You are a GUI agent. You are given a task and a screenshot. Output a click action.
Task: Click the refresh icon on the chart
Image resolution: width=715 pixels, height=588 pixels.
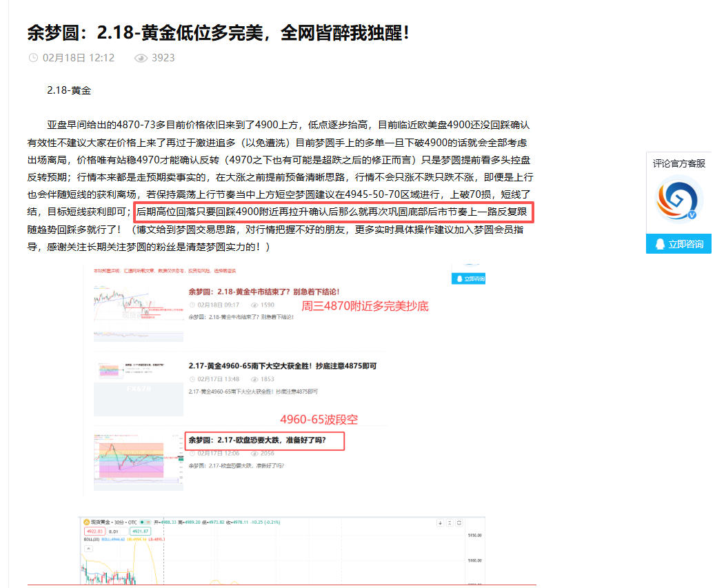459,523
